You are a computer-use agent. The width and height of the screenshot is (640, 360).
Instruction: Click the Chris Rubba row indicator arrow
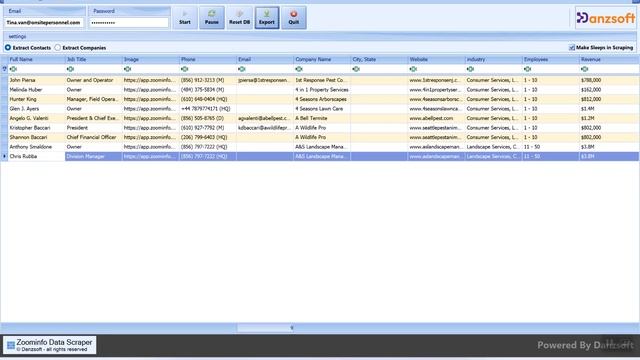(4, 156)
